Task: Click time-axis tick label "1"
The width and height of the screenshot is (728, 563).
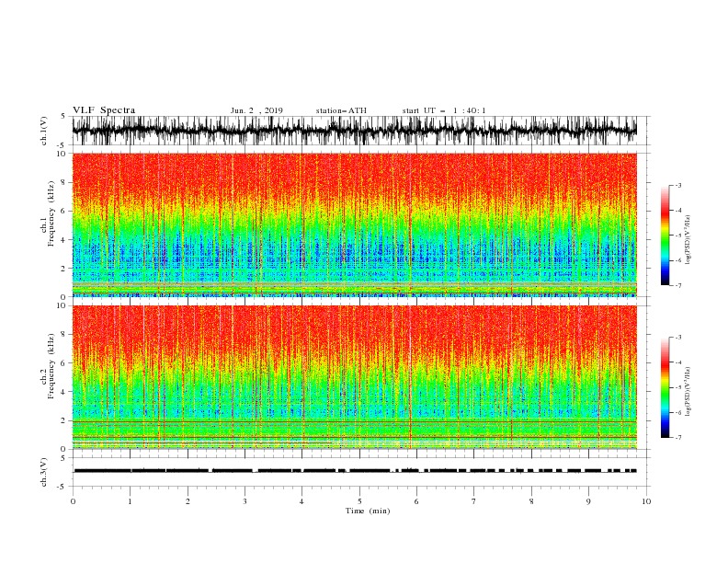Action: (x=130, y=501)
